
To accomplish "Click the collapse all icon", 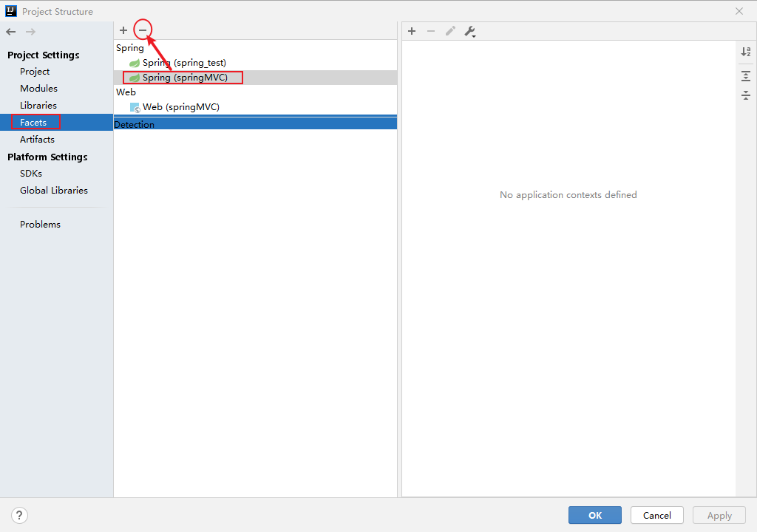I will click(746, 95).
